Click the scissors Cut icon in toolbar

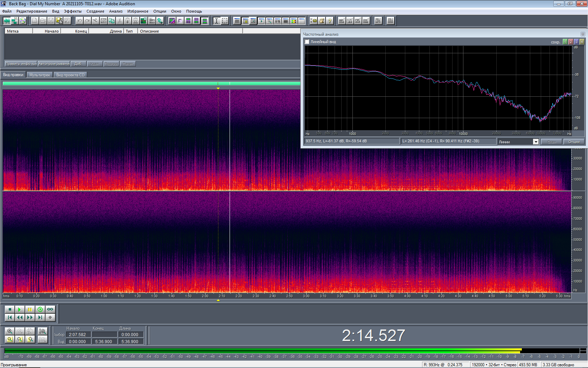(x=120, y=21)
